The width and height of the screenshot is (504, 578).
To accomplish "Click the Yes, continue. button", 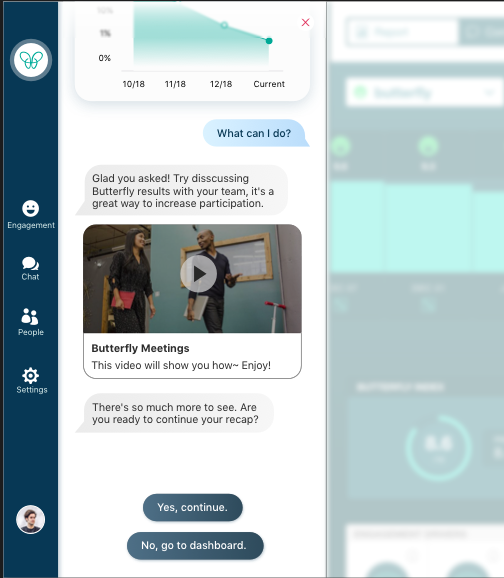I will 192,507.
